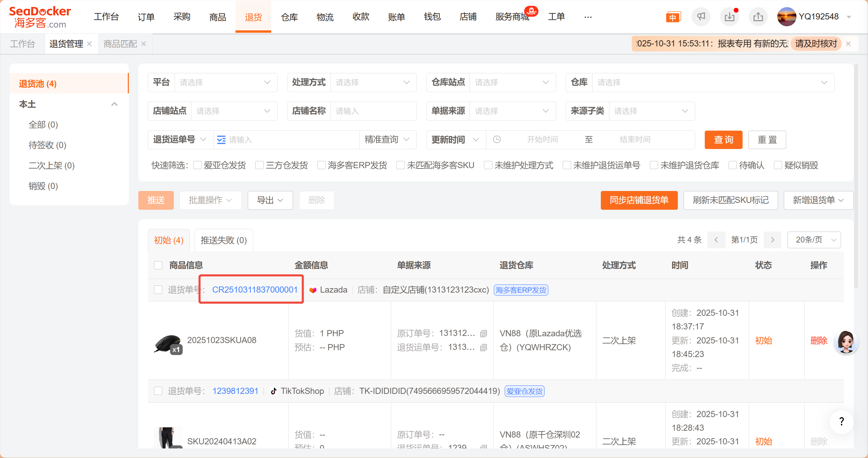Copy the return tracking number 1313
This screenshot has width=868, height=458.
click(x=483, y=348)
